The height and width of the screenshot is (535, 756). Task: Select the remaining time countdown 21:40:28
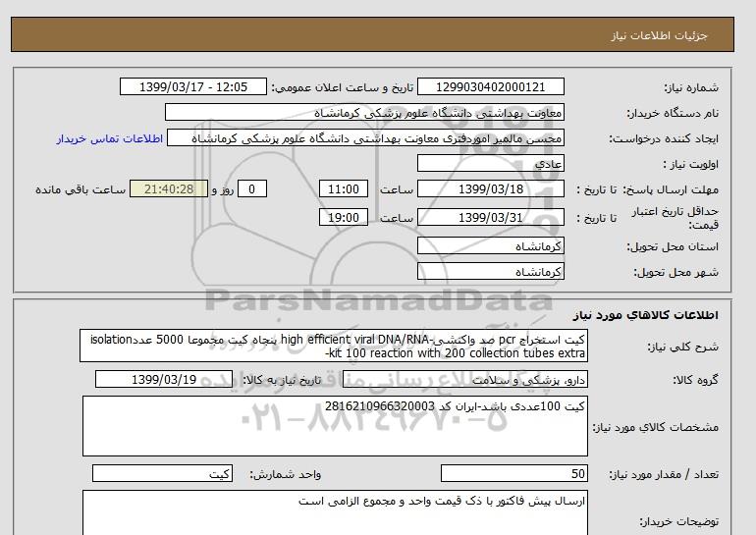[x=169, y=188]
